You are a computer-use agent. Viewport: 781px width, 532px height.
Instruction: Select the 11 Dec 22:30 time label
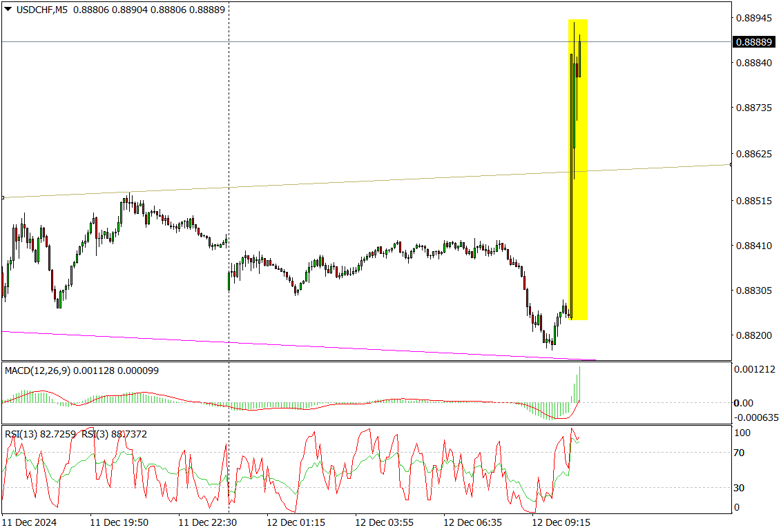click(208, 522)
